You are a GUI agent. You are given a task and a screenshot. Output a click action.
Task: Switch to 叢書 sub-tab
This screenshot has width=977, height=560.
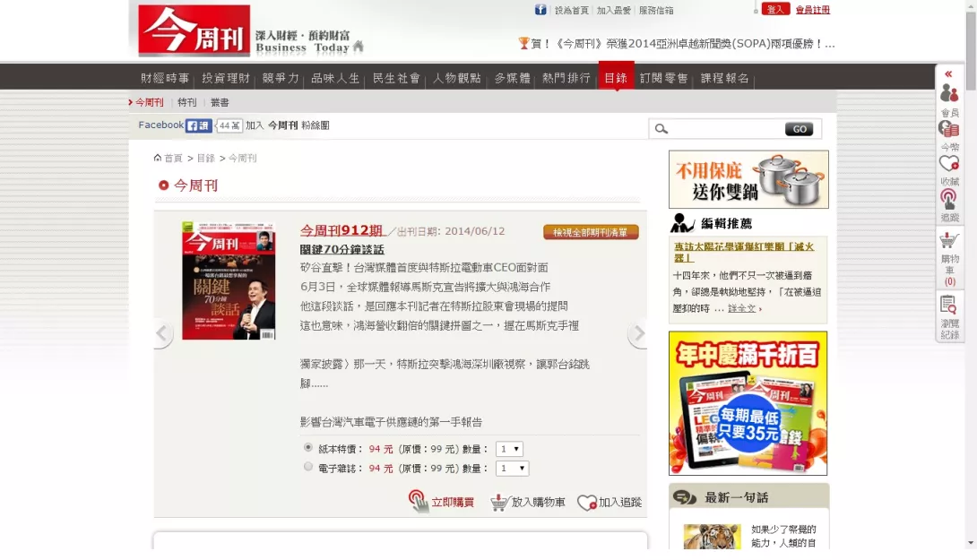pos(220,102)
